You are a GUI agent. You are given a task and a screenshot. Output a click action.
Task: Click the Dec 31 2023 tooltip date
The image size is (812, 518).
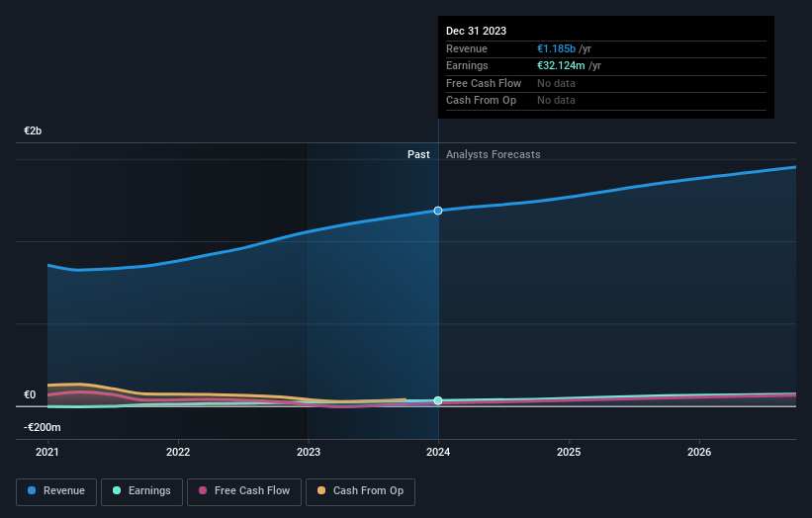[x=476, y=31]
